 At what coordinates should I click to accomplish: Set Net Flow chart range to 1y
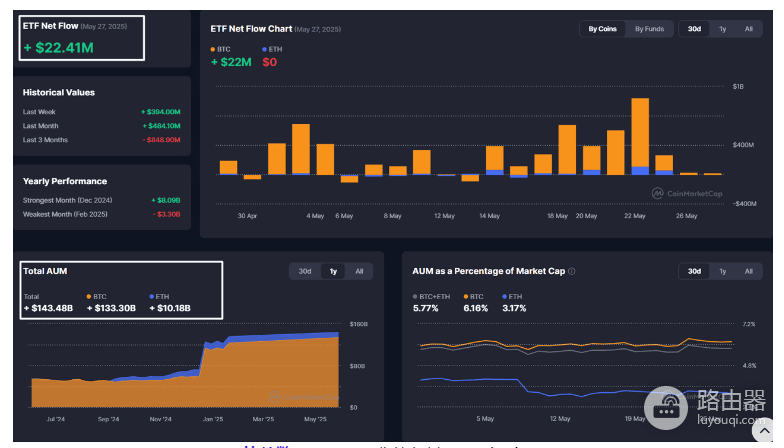[x=722, y=29]
